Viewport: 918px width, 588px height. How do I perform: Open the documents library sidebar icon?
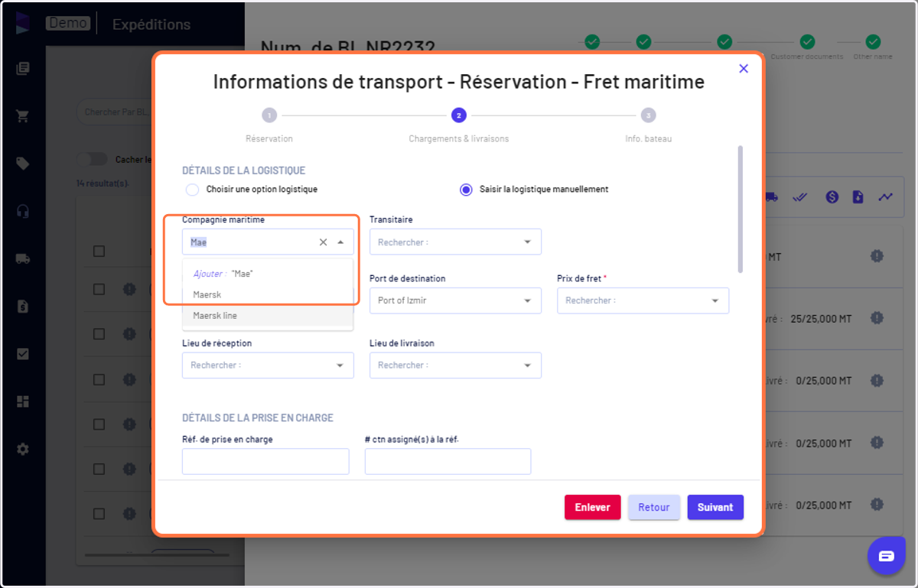tap(23, 69)
